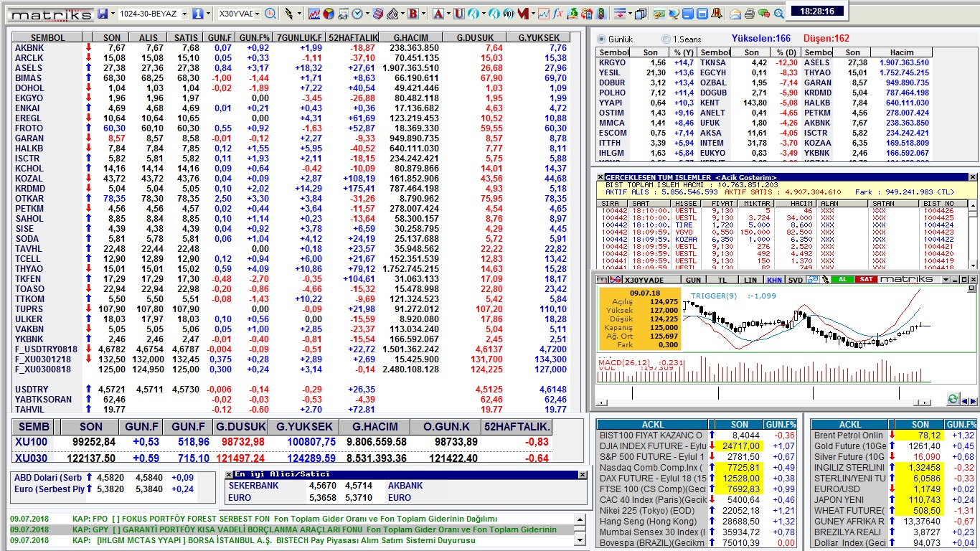Expand the dropdown next to red M icon
The width and height of the screenshot is (980, 551).
[x=533, y=14]
